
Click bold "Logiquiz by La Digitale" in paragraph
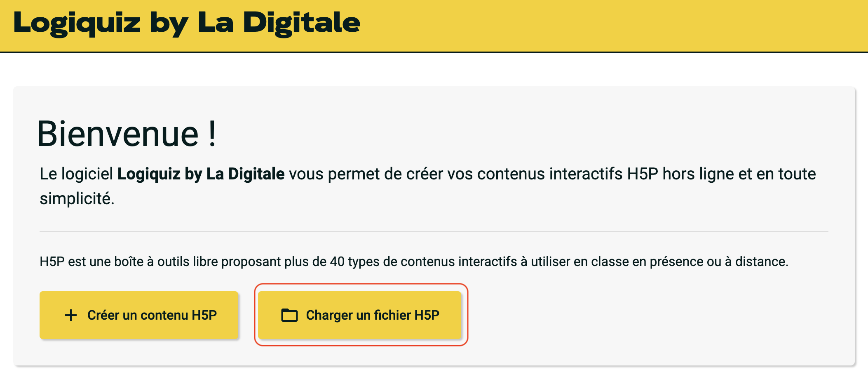tap(201, 174)
